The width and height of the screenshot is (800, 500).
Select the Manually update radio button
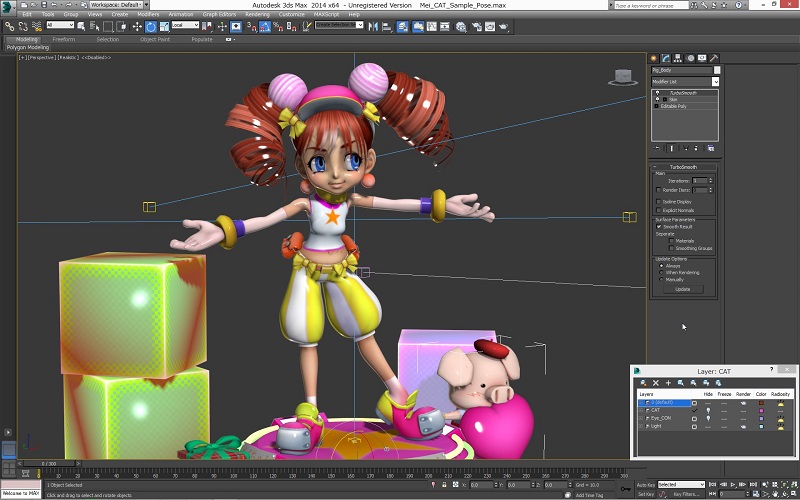tap(662, 280)
